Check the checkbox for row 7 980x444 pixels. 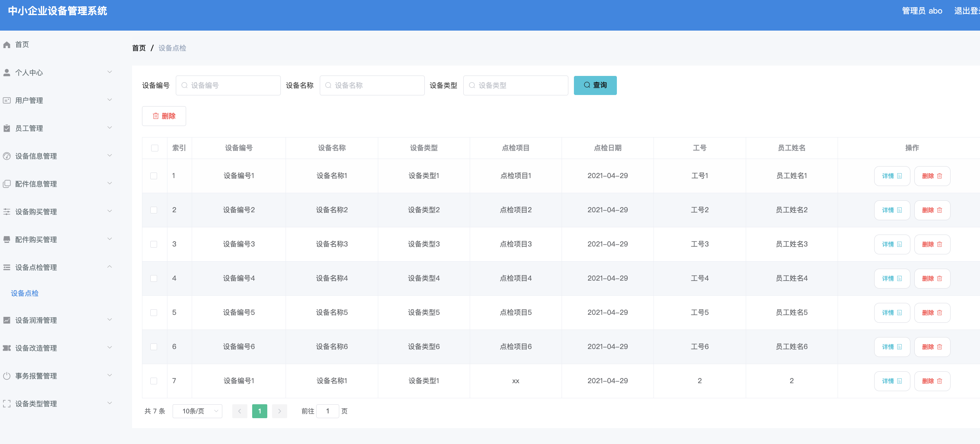pyautogui.click(x=154, y=381)
